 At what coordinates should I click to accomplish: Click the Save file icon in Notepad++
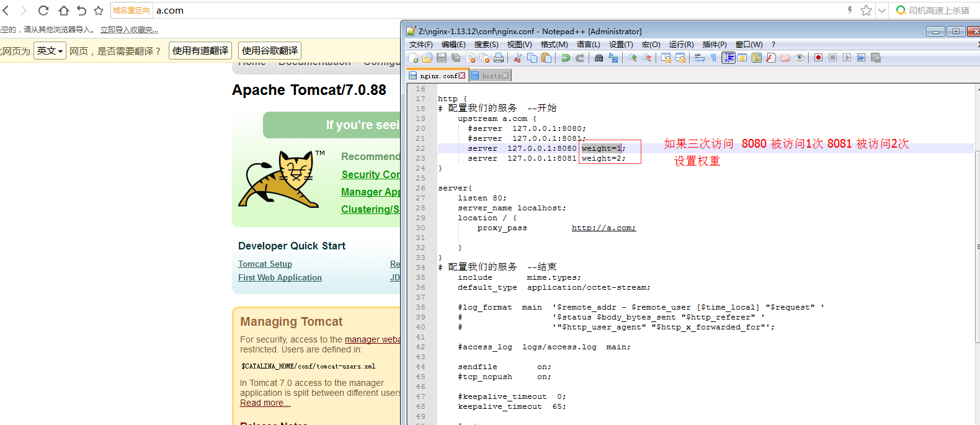pyautogui.click(x=442, y=58)
